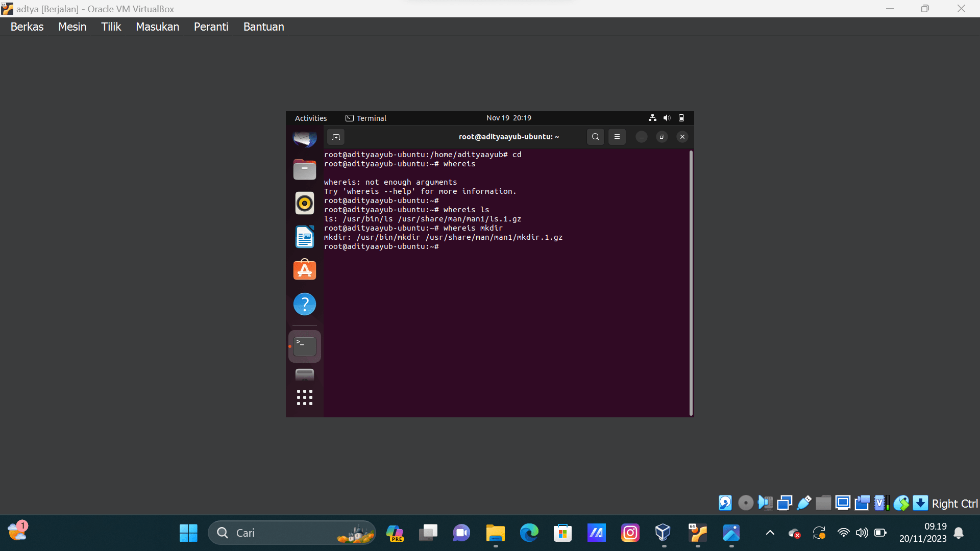Show hidden system tray icons
This screenshot has width=980, height=551.
tap(770, 533)
